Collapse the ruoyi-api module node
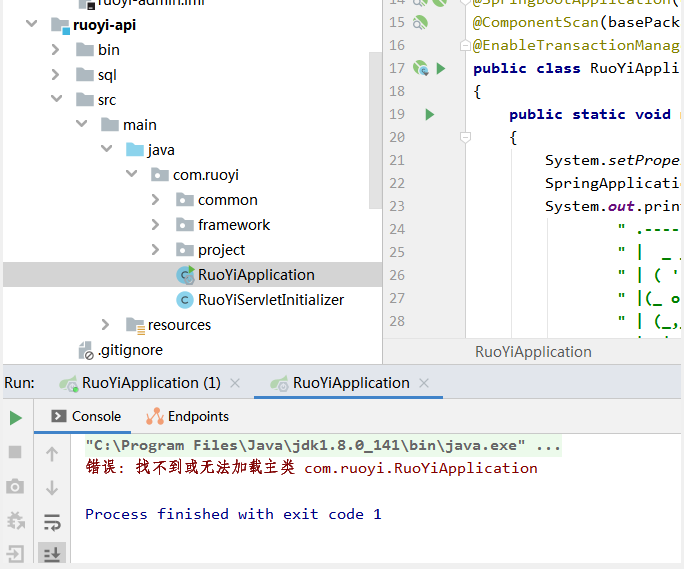This screenshot has width=684, height=569. [x=31, y=23]
